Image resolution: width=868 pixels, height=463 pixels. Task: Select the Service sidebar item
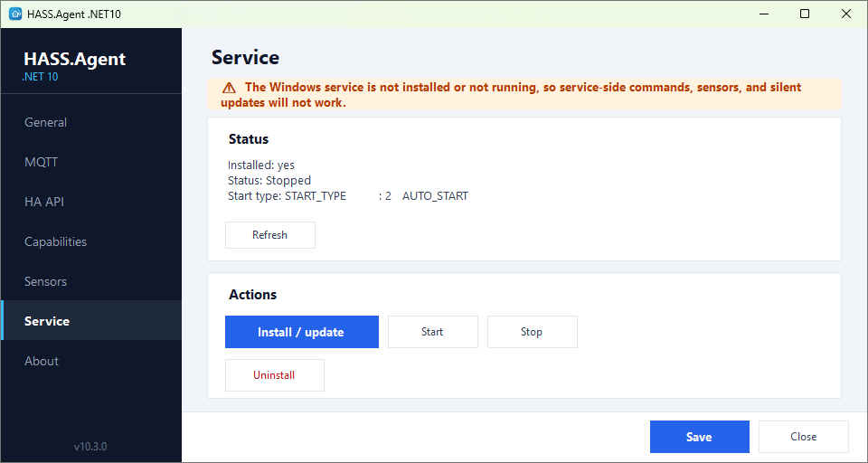[x=90, y=321]
